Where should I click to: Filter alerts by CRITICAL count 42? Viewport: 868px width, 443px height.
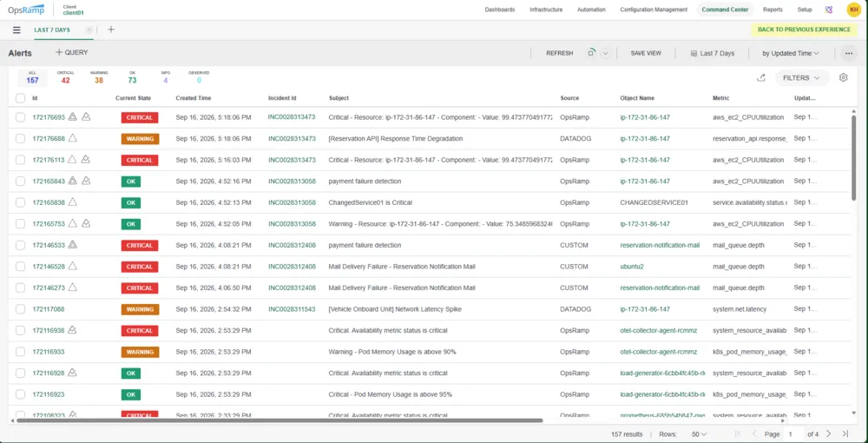tap(65, 77)
